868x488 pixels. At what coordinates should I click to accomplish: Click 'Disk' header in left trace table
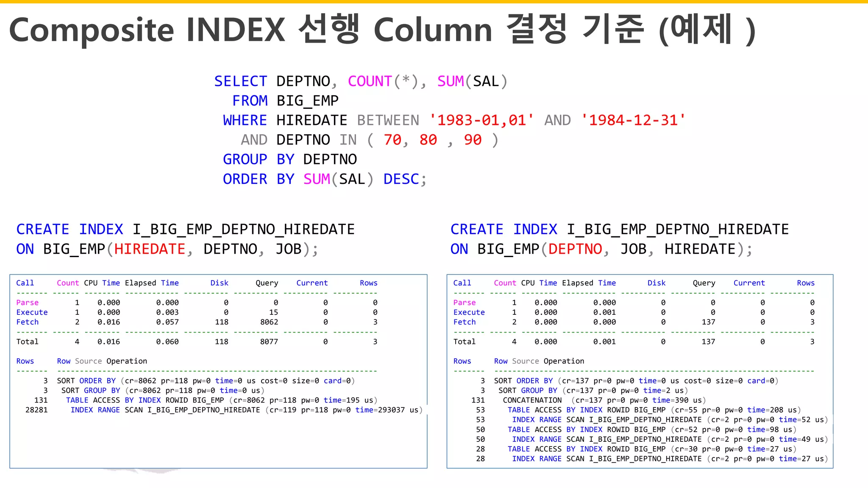pyautogui.click(x=219, y=283)
